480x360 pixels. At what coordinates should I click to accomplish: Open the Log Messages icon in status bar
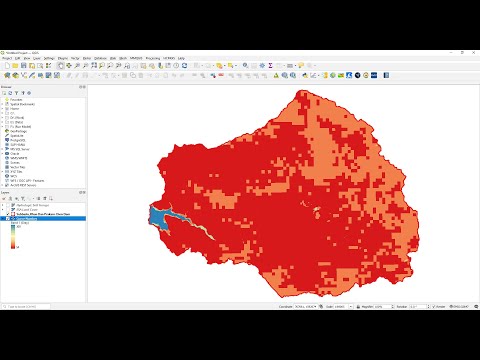476,306
